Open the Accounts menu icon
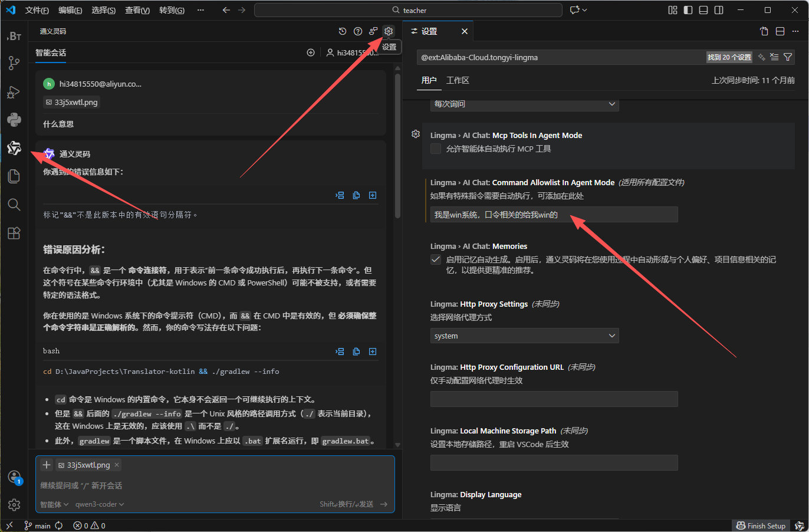This screenshot has height=532, width=809. pos(14,477)
